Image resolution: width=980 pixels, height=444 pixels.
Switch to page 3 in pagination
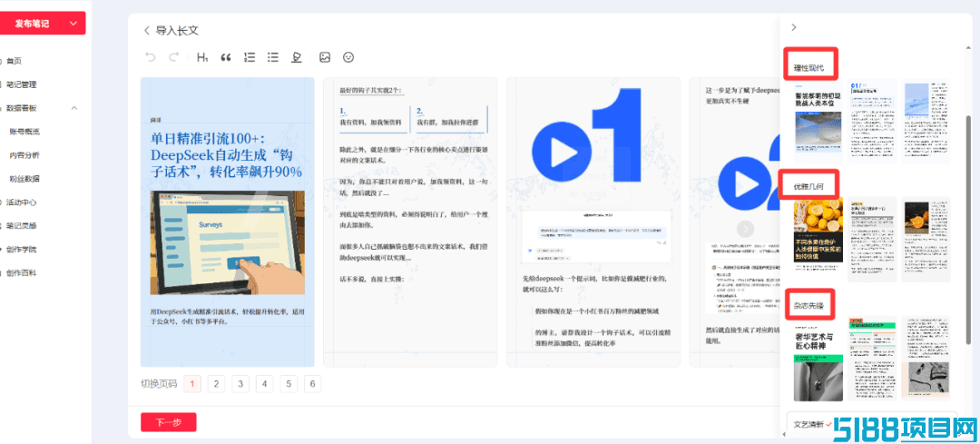pos(240,383)
